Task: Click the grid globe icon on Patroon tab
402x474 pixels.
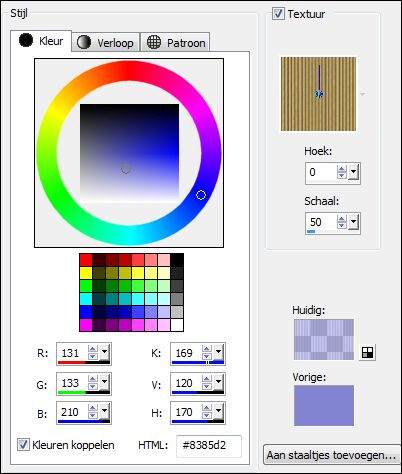Action: click(x=154, y=42)
